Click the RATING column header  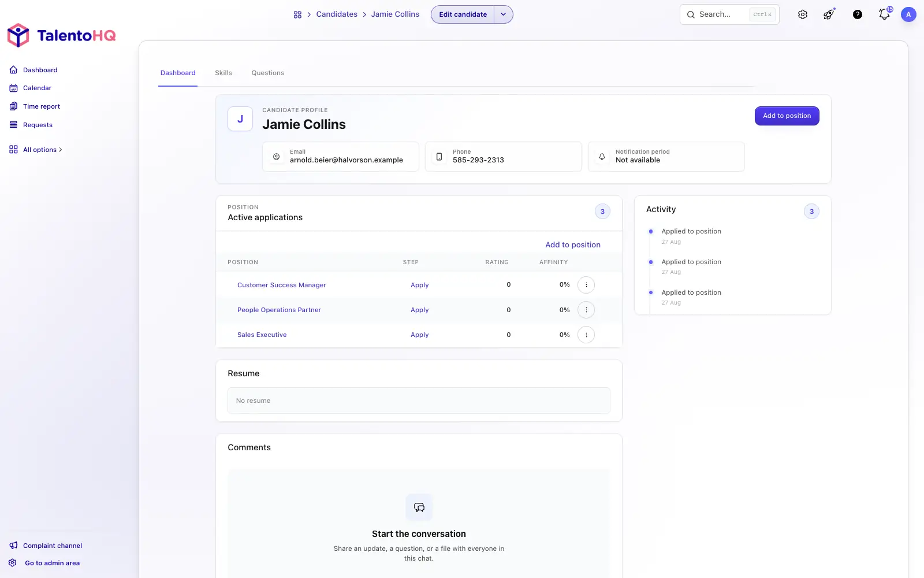click(497, 262)
